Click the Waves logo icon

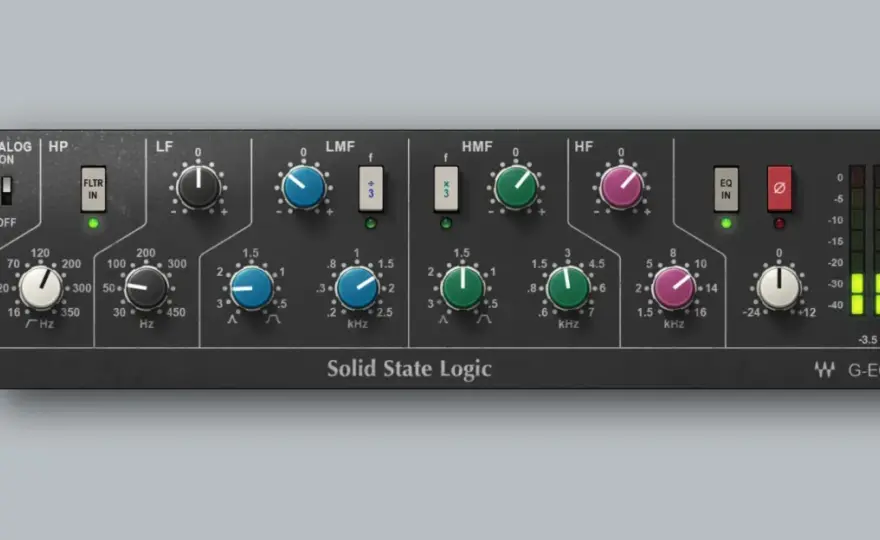click(824, 369)
